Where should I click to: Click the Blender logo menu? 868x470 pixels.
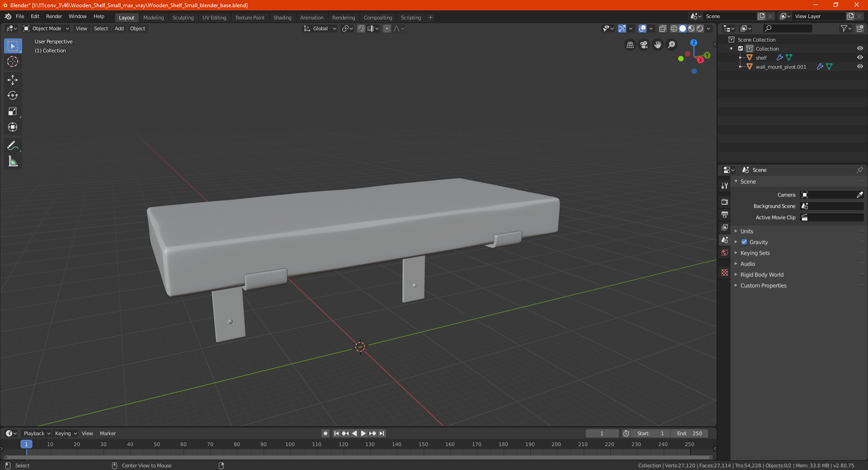pyautogui.click(x=8, y=16)
